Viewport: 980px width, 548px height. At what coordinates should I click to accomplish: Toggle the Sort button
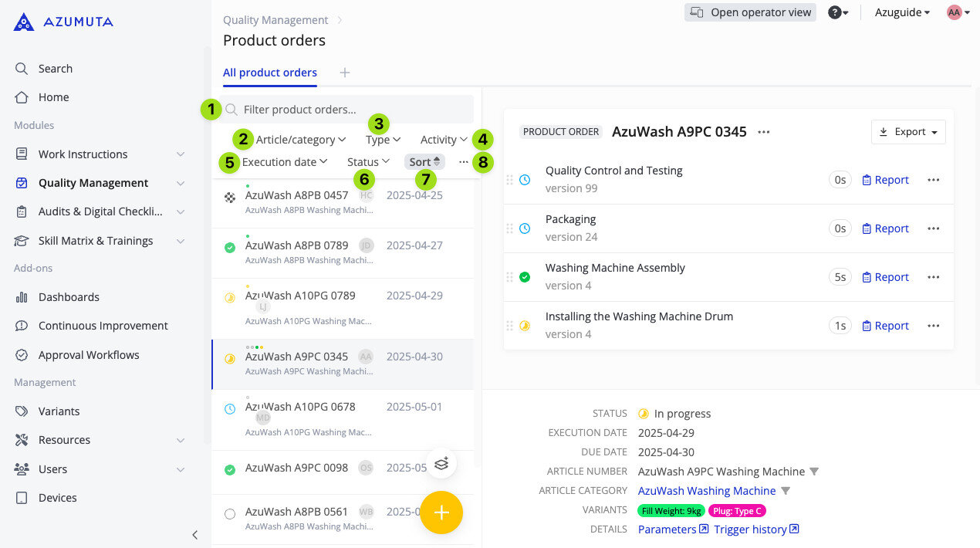[x=424, y=162]
